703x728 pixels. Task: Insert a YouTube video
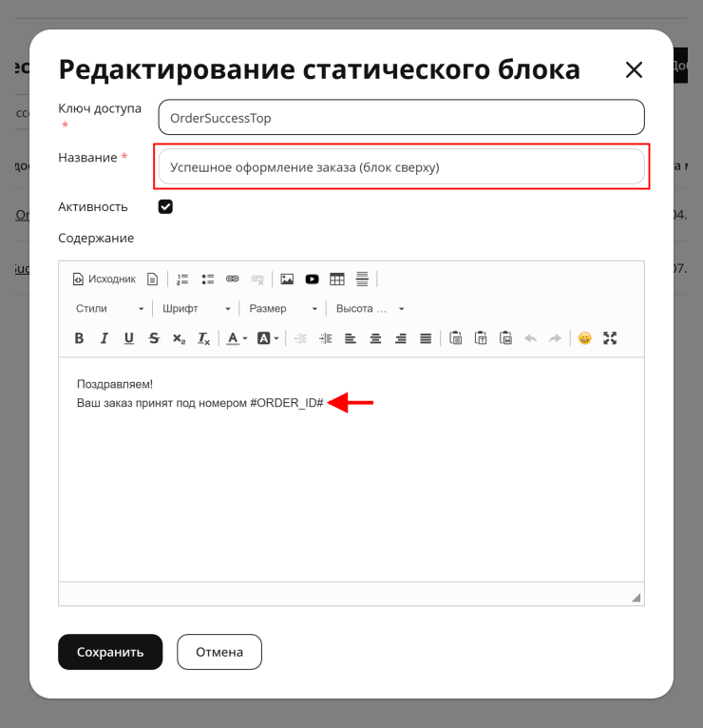click(313, 279)
